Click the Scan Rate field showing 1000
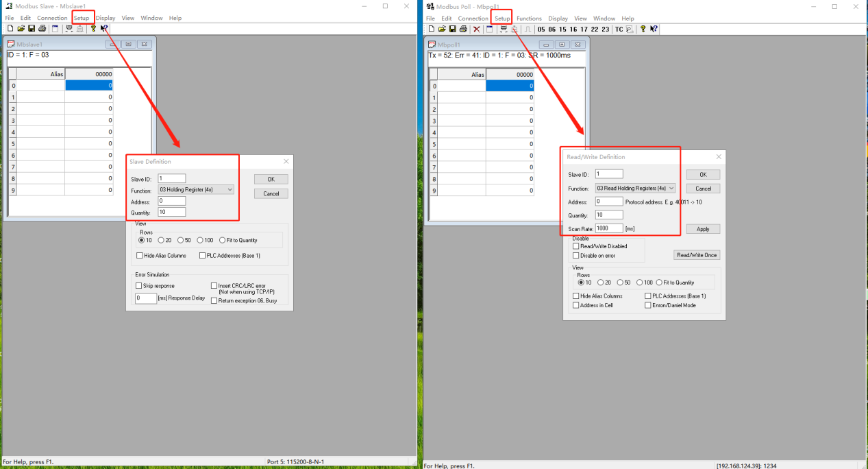868x469 pixels. (609, 228)
